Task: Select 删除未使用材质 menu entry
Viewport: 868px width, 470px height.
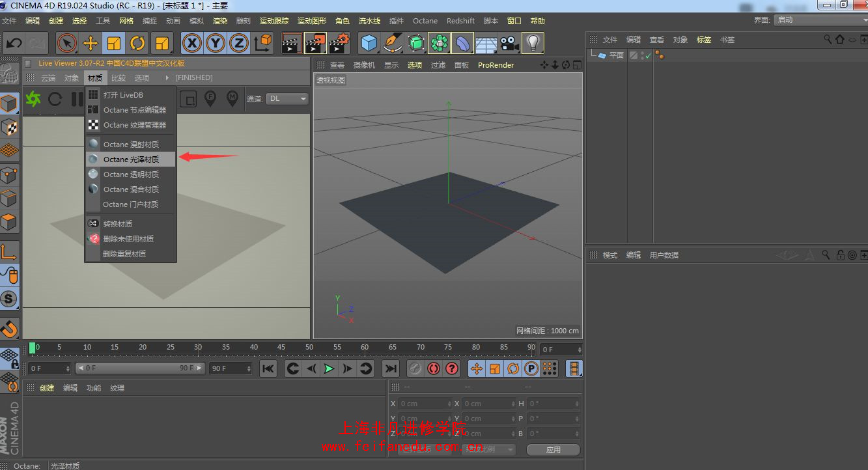Action: point(131,239)
